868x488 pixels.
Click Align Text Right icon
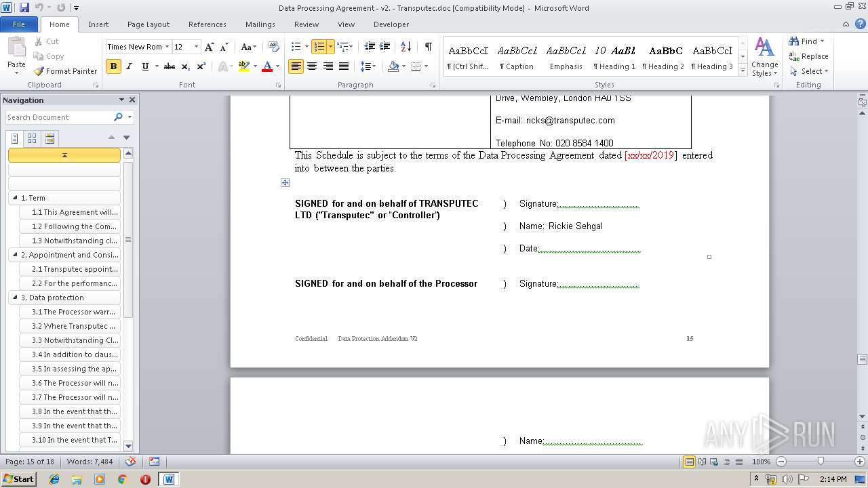tap(328, 66)
